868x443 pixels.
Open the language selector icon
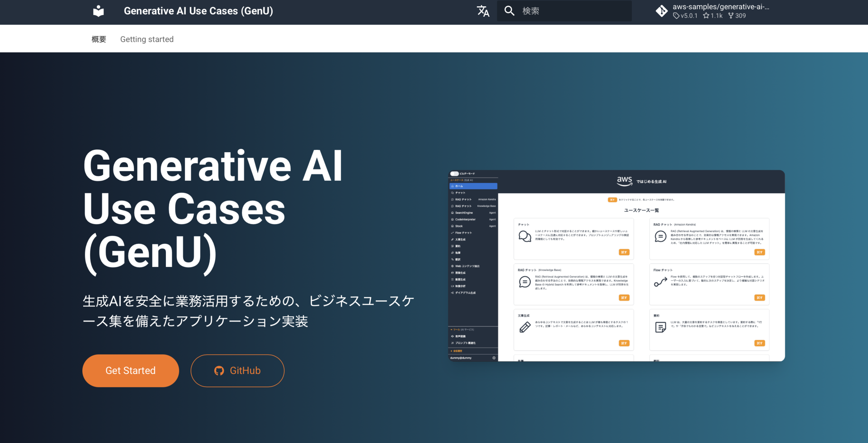pyautogui.click(x=483, y=11)
